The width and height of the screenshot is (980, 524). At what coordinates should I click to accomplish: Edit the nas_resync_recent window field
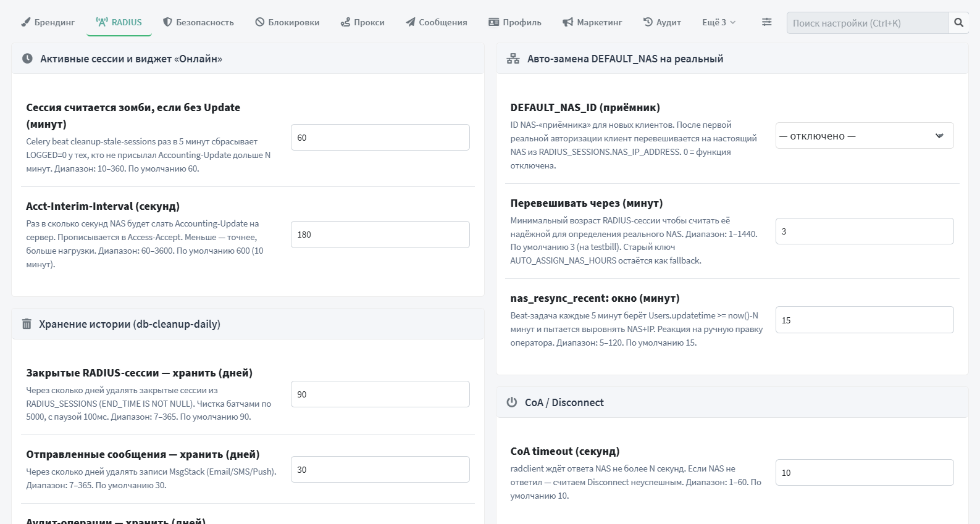coord(865,320)
